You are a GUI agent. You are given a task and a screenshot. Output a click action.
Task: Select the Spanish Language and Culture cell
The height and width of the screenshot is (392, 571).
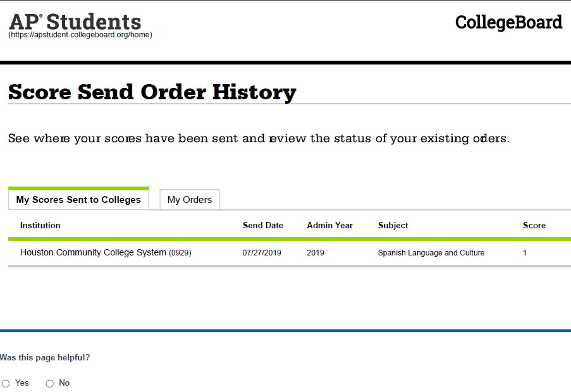(431, 253)
